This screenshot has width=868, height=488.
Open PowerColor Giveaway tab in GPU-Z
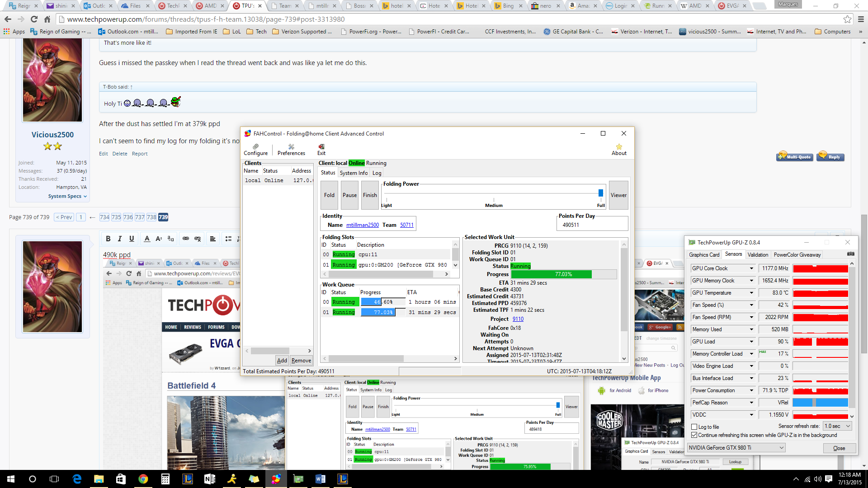coord(797,255)
